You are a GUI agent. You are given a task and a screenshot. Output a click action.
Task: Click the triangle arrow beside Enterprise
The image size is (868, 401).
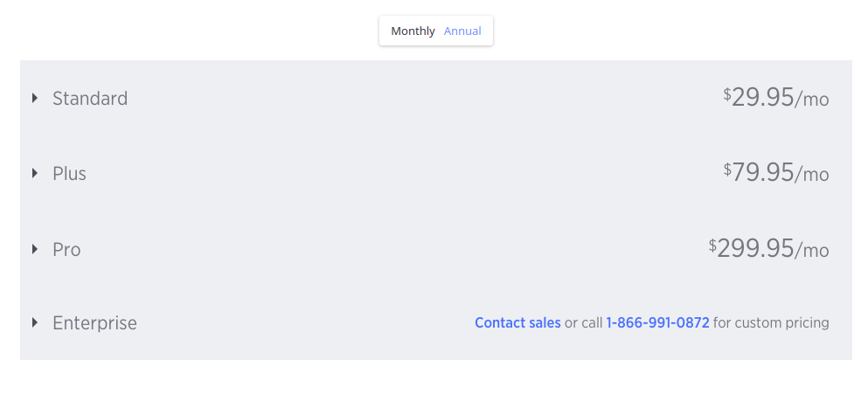(35, 322)
